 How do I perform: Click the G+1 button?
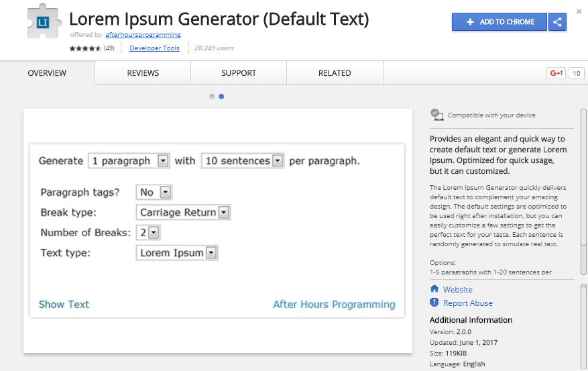tap(556, 73)
